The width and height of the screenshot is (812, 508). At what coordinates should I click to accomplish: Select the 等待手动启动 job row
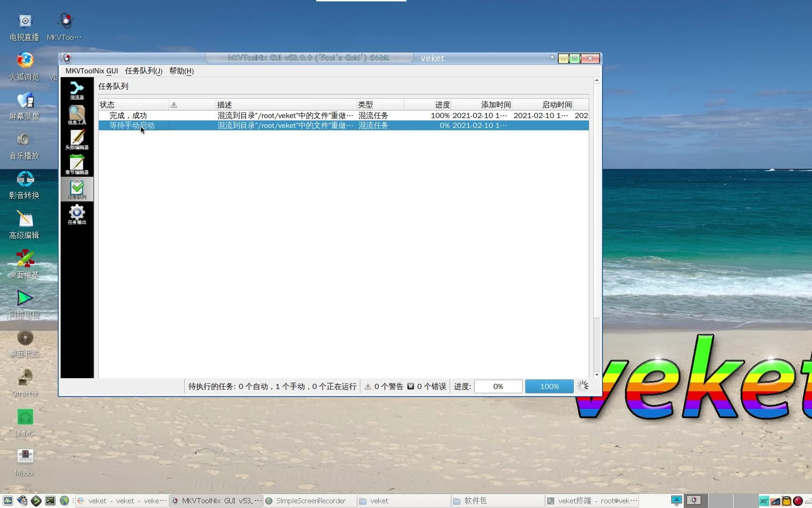click(x=344, y=126)
